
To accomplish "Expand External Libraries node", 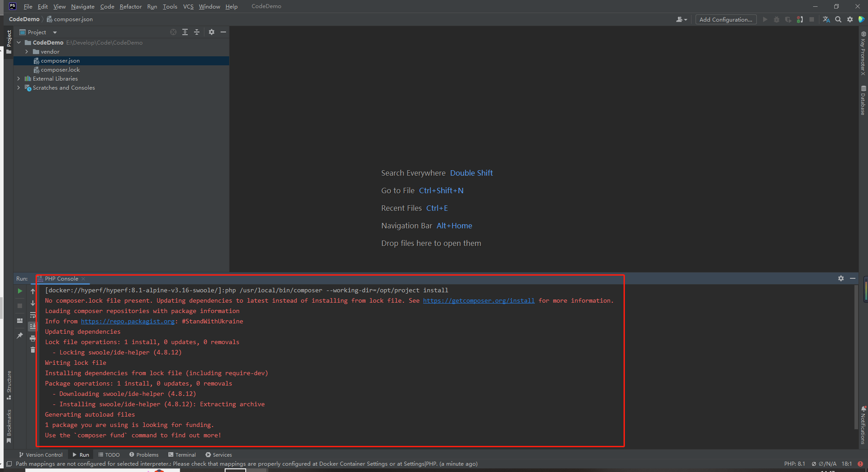I will 19,78.
